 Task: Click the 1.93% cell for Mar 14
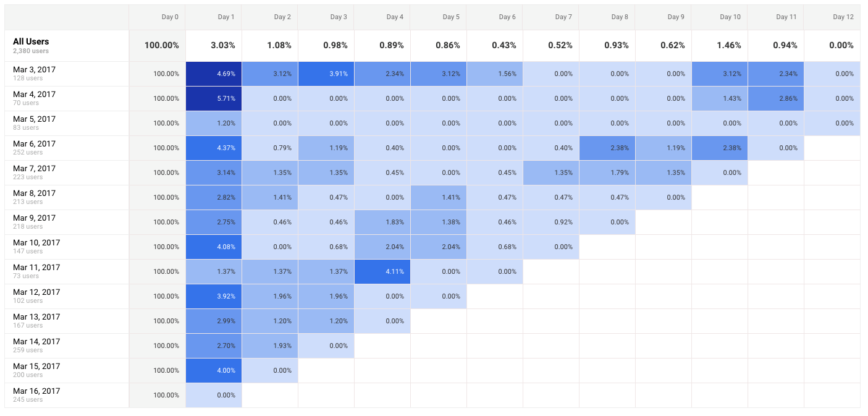tap(270, 346)
